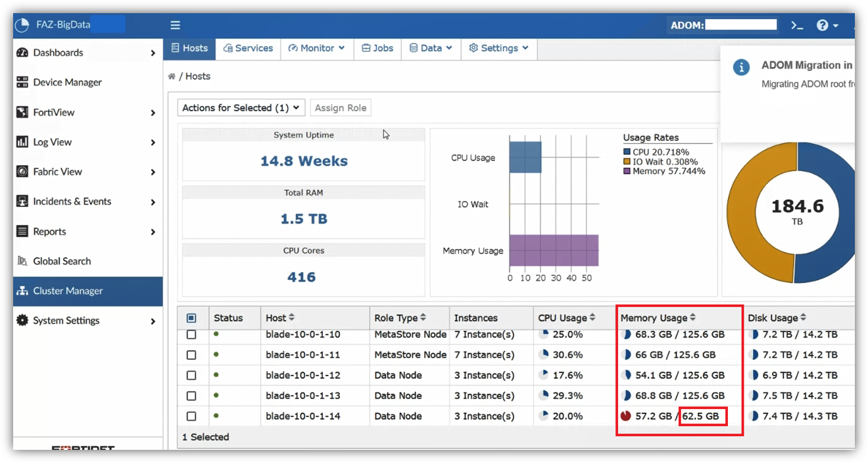The height and width of the screenshot is (463, 868).
Task: Click the Cluster Manager network icon
Action: tap(22, 291)
